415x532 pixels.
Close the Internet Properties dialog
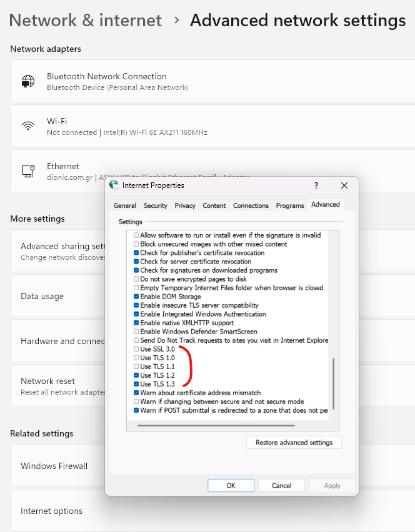(344, 185)
